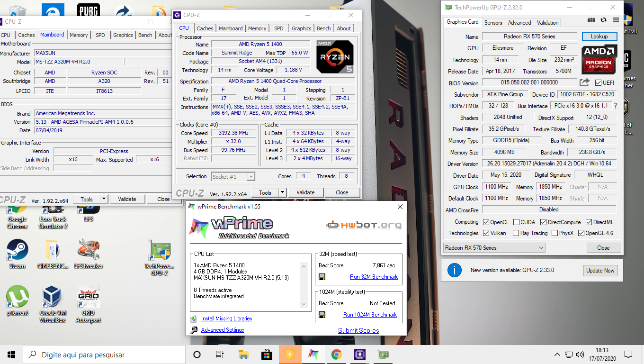
Task: Show hidden system tray icons chevron
Action: pos(557,355)
